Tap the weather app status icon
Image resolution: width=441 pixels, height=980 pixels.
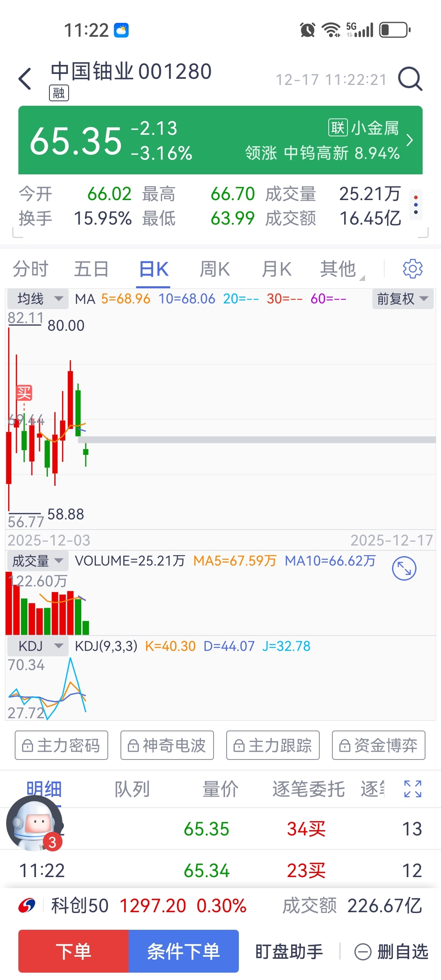coord(121,30)
